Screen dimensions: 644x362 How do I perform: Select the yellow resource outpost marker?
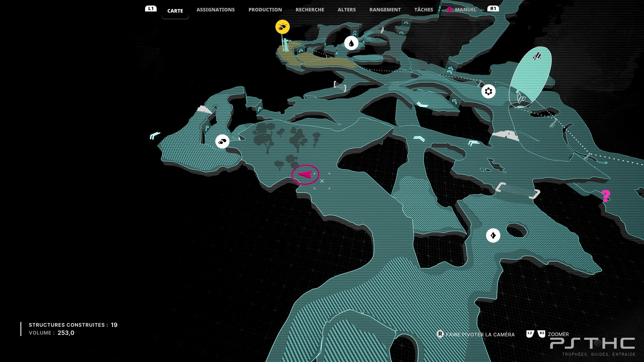click(282, 27)
